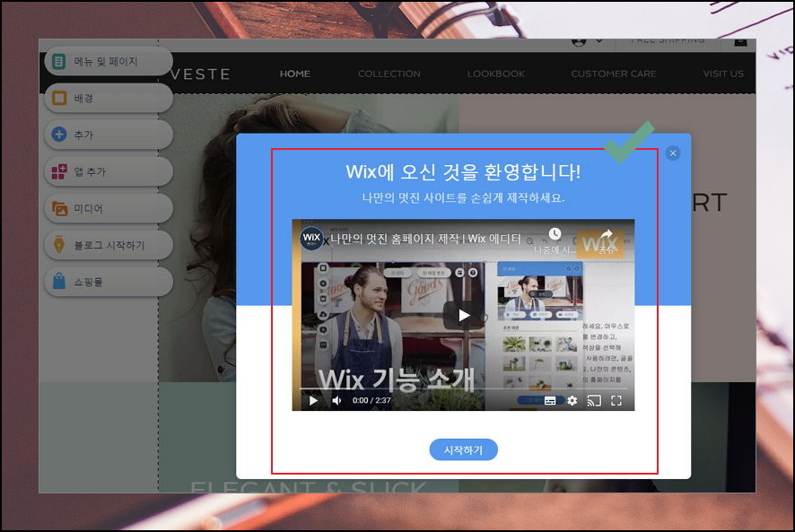Click the welcome heading Wix에 오신 것을 환영합니다!
The width and height of the screenshot is (795, 532).
tap(463, 172)
